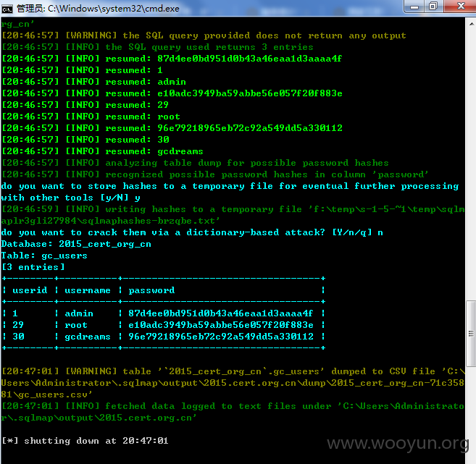Click the 'writing hashes to a temporary file' line
476x464 pixels.
(233, 215)
